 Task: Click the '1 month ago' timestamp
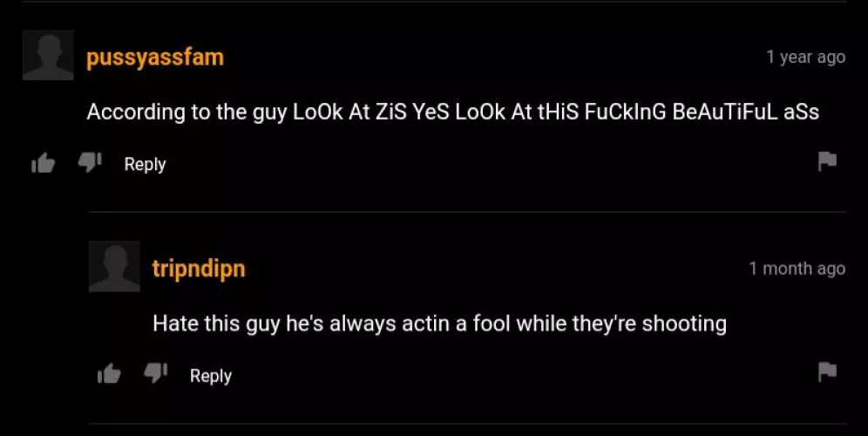click(x=797, y=268)
